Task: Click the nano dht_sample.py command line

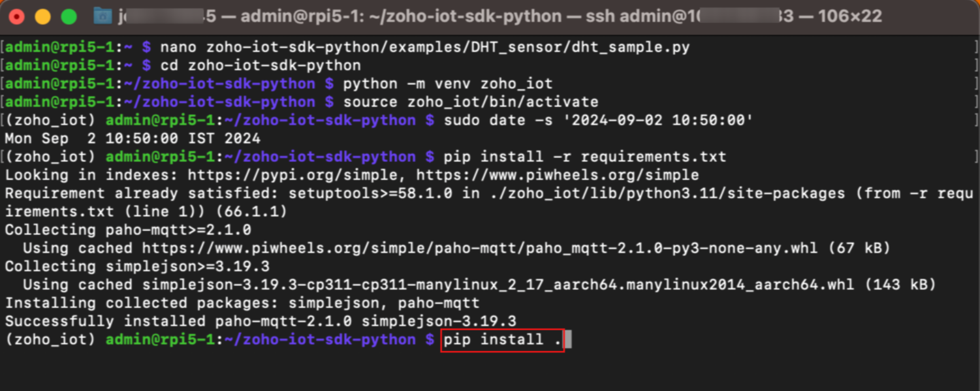Action: tap(424, 47)
